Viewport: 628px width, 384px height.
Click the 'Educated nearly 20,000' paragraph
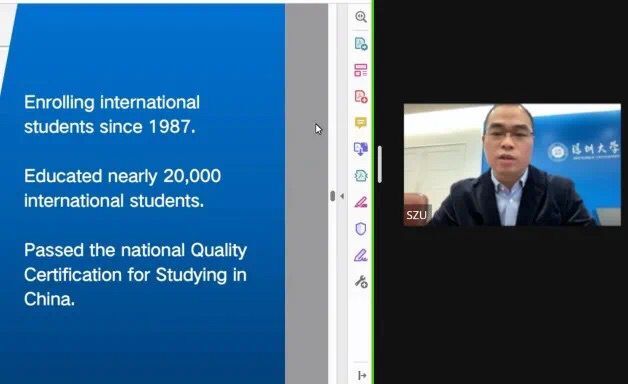click(x=123, y=188)
